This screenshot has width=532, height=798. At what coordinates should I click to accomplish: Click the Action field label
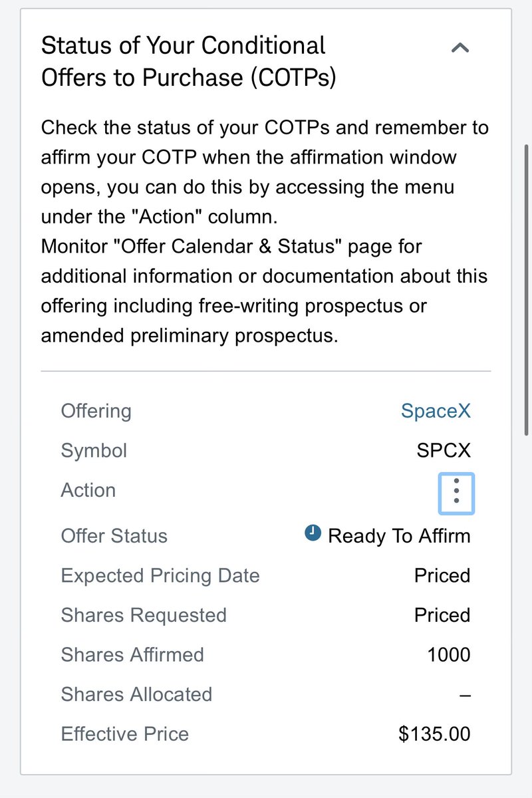(x=88, y=490)
